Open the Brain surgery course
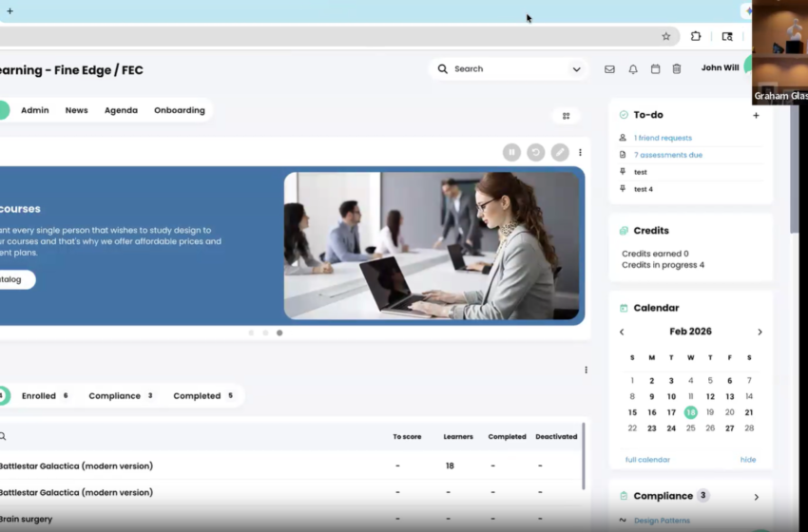 coord(27,519)
